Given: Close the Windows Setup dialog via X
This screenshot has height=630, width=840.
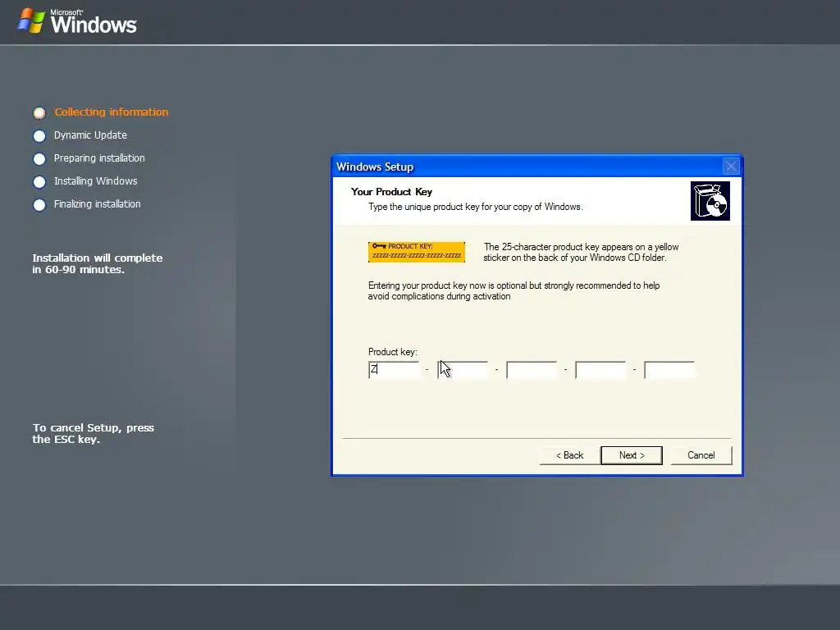Looking at the screenshot, I should click(731, 167).
